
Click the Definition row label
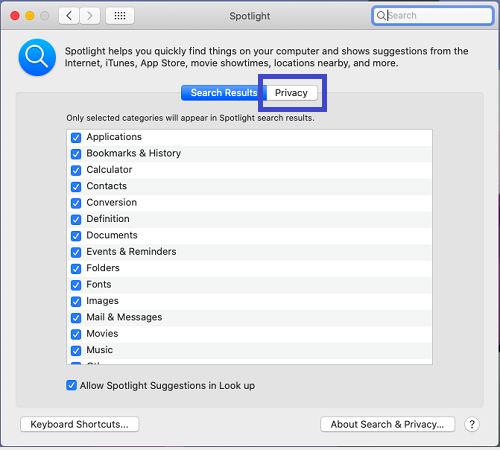tap(108, 219)
